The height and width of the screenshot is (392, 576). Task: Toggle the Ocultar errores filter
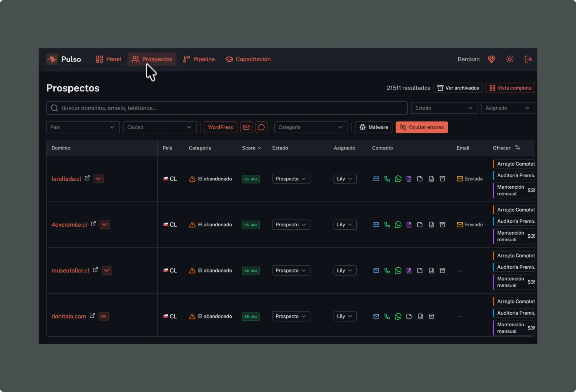coord(422,127)
